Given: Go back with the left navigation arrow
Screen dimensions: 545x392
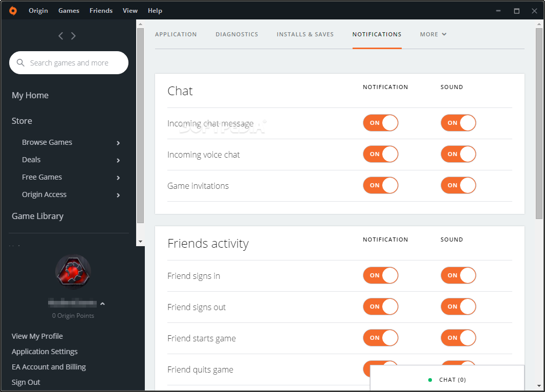Looking at the screenshot, I should pos(61,36).
